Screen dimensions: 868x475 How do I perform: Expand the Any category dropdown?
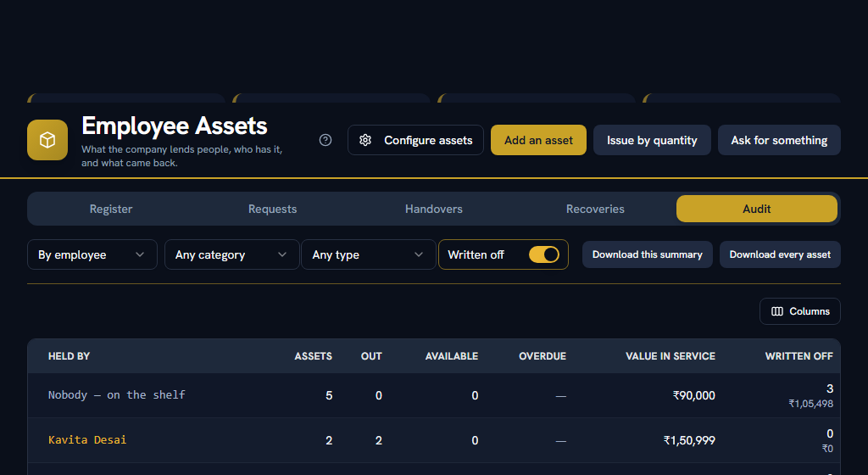[x=231, y=254]
